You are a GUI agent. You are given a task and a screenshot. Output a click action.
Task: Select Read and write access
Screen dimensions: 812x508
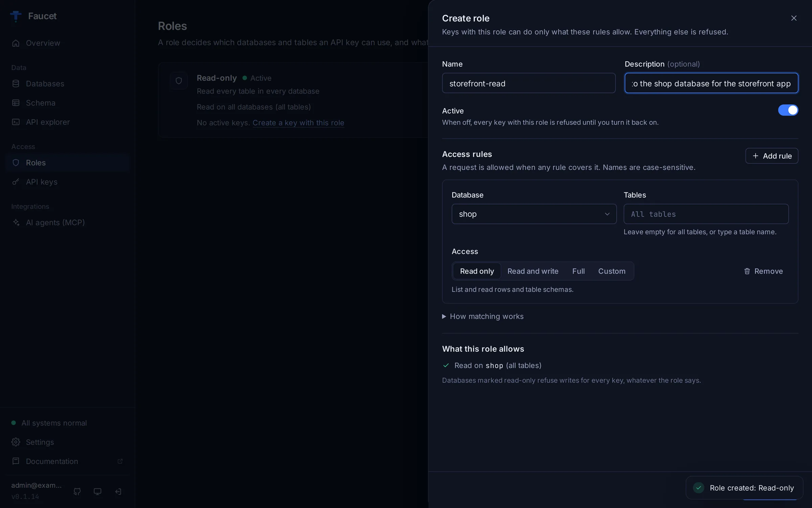[533, 271]
